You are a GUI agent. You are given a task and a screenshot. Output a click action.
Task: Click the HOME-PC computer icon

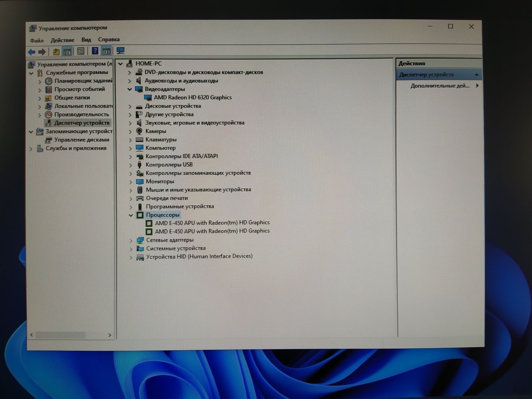[x=130, y=64]
